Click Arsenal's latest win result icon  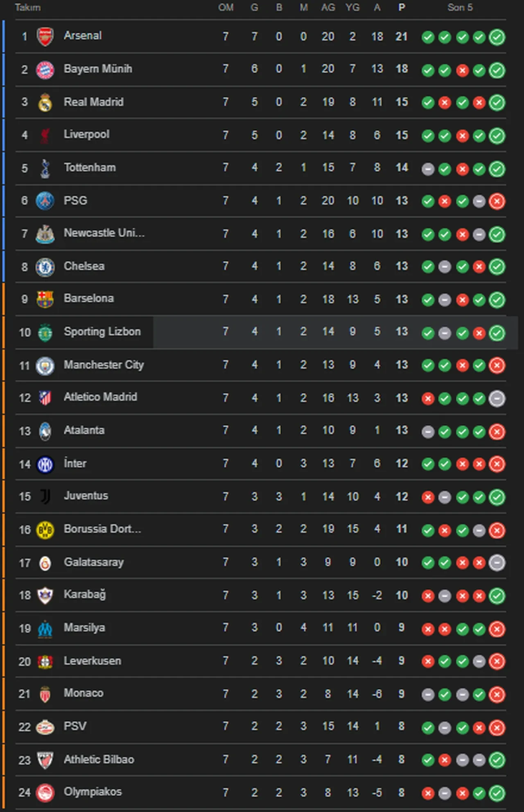click(x=497, y=37)
